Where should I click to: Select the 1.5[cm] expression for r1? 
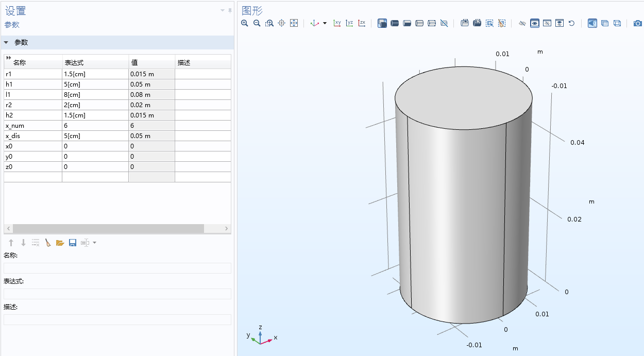95,74
